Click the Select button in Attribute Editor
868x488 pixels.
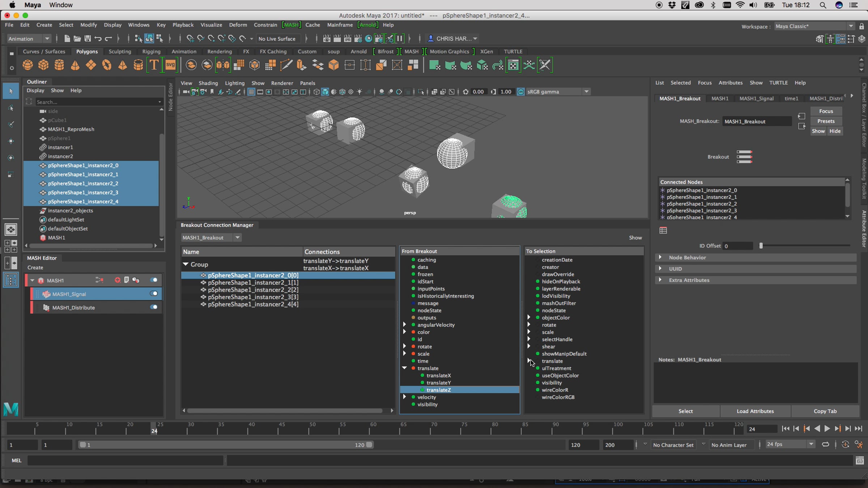pyautogui.click(x=685, y=411)
